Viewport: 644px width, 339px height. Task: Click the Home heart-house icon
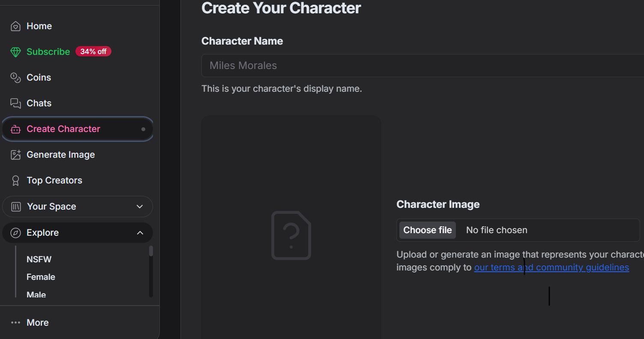pos(15,26)
